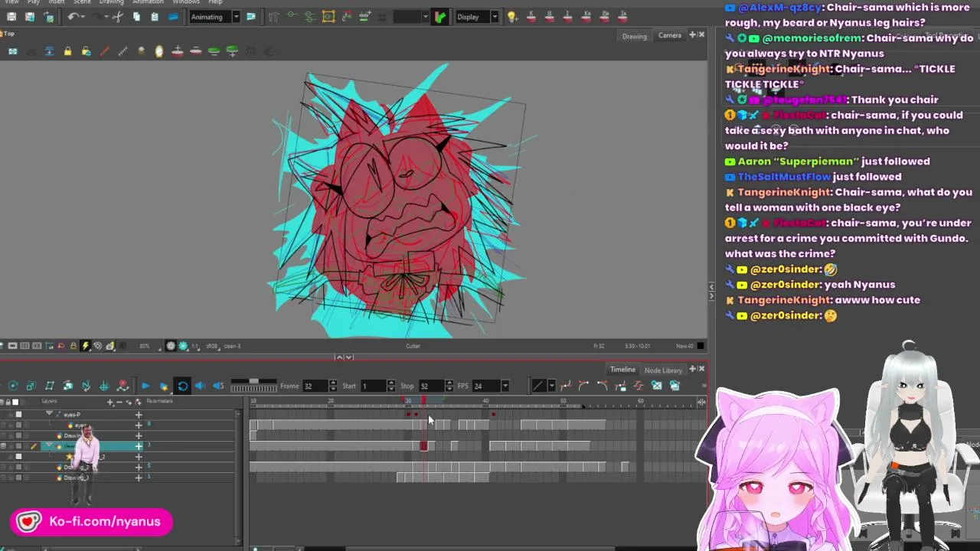Collapse the highlighted clean layer triangle
This screenshot has width=980, height=551.
tap(50, 445)
